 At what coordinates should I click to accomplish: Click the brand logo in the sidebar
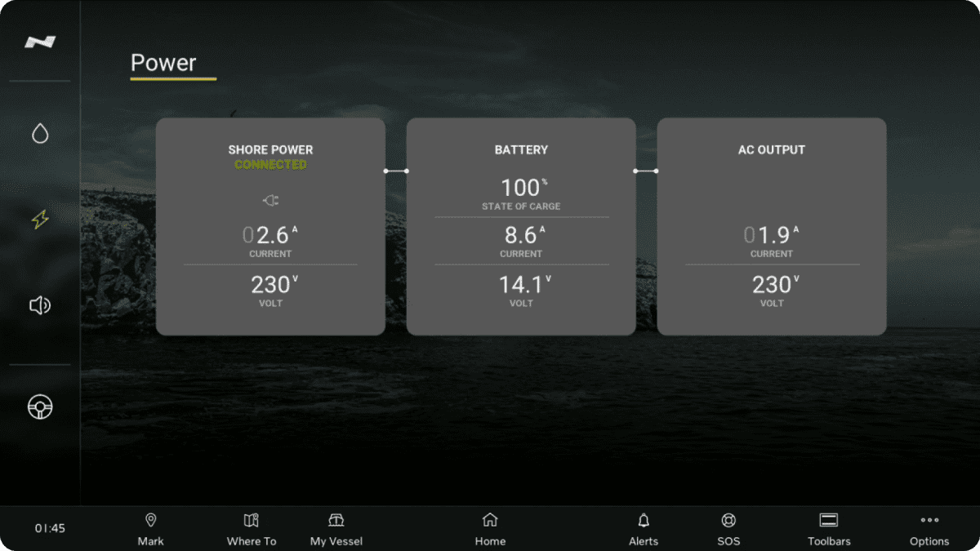pyautogui.click(x=40, y=42)
